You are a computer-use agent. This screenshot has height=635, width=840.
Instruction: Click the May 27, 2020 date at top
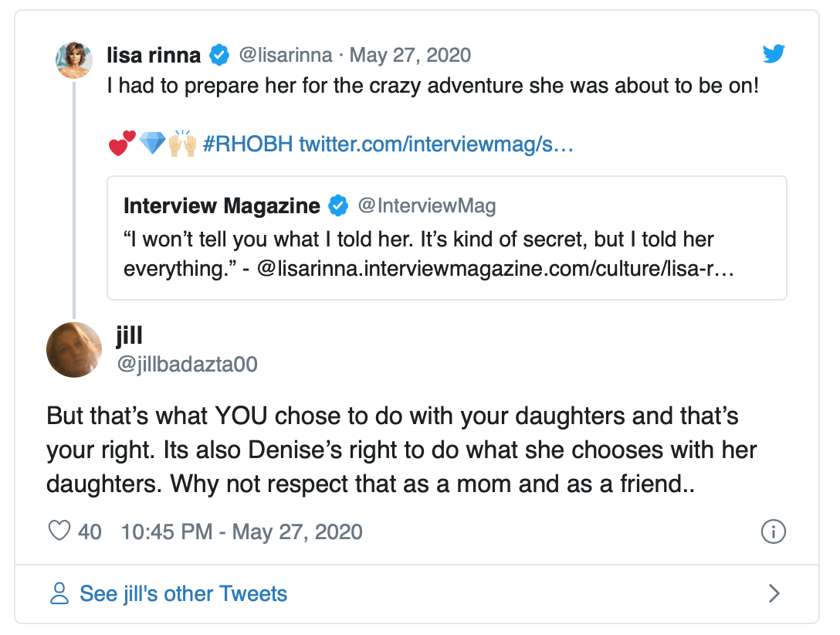[x=410, y=56]
